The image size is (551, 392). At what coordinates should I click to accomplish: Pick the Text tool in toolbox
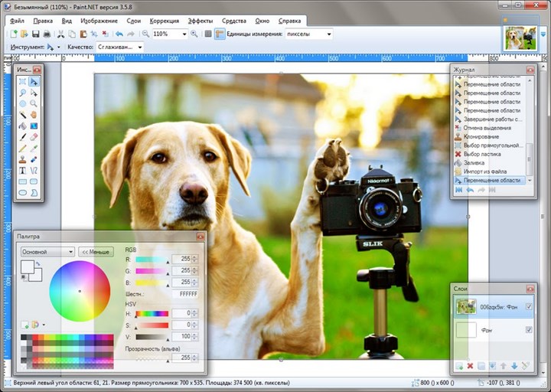(23, 170)
